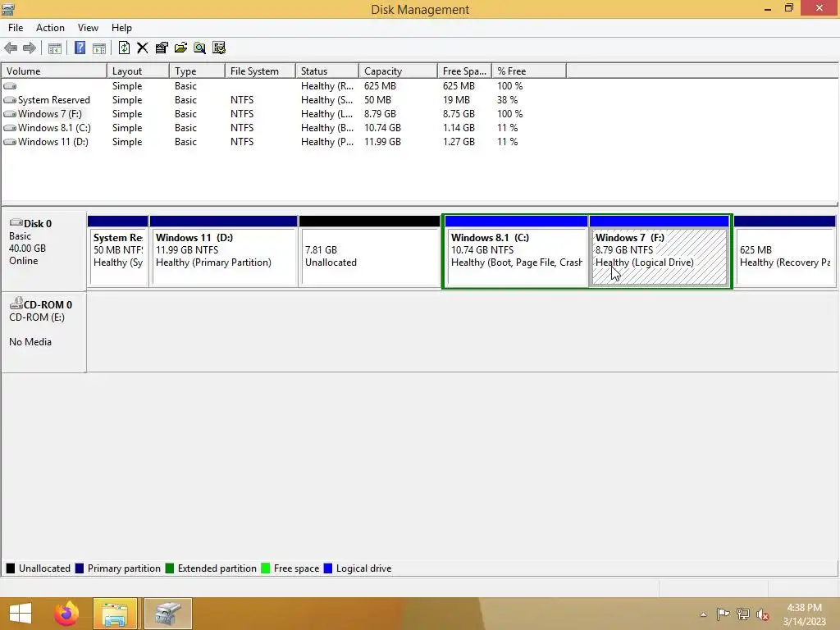The height and width of the screenshot is (630, 840).
Task: Open Windows Start button
Action: pos(21,614)
